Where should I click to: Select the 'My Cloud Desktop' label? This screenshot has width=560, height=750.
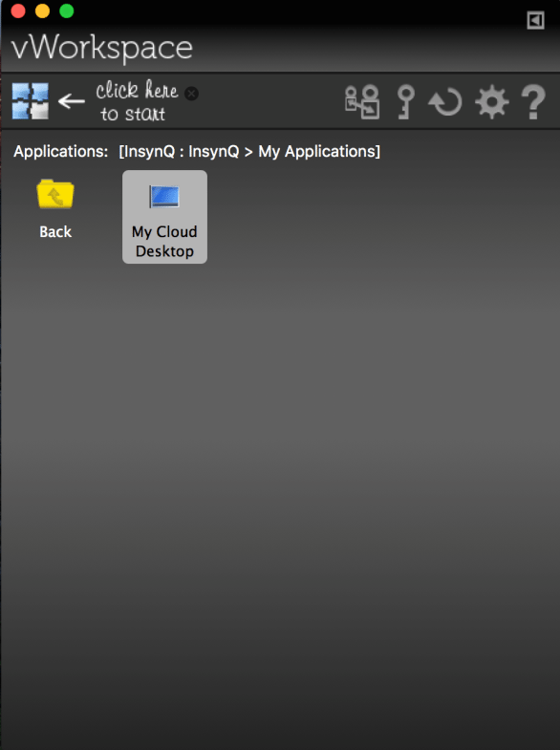(164, 242)
